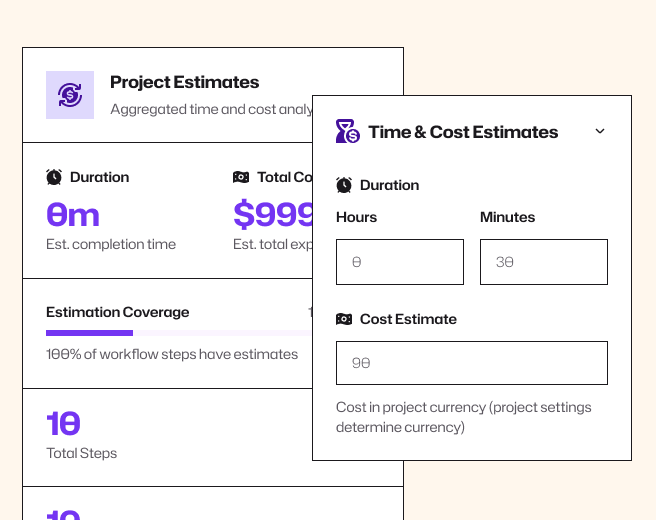Click the Hours field label
The image size is (656, 520).
click(356, 217)
